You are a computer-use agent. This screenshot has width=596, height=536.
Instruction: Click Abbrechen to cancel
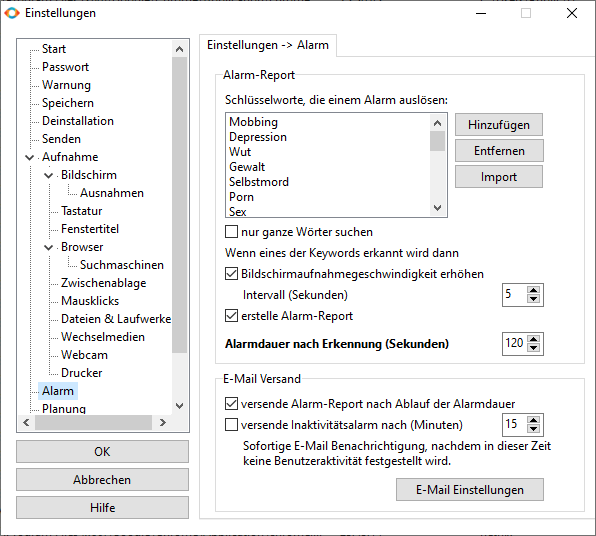point(102,480)
